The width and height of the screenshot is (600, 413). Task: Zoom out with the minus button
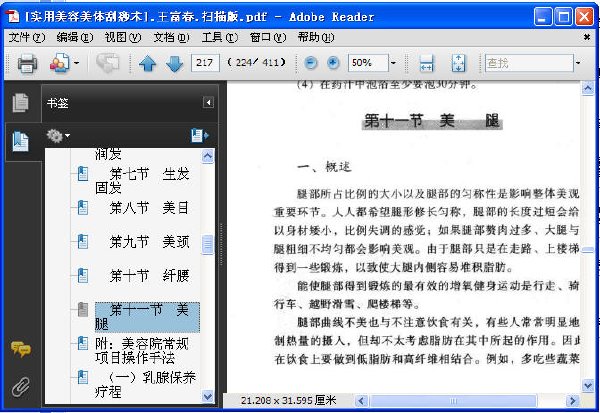pyautogui.click(x=310, y=63)
